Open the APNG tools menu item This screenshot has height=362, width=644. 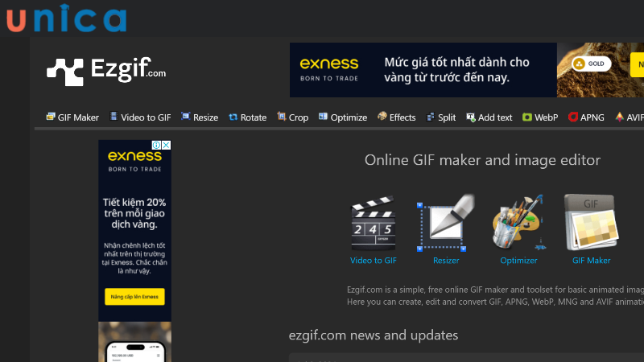coord(586,117)
